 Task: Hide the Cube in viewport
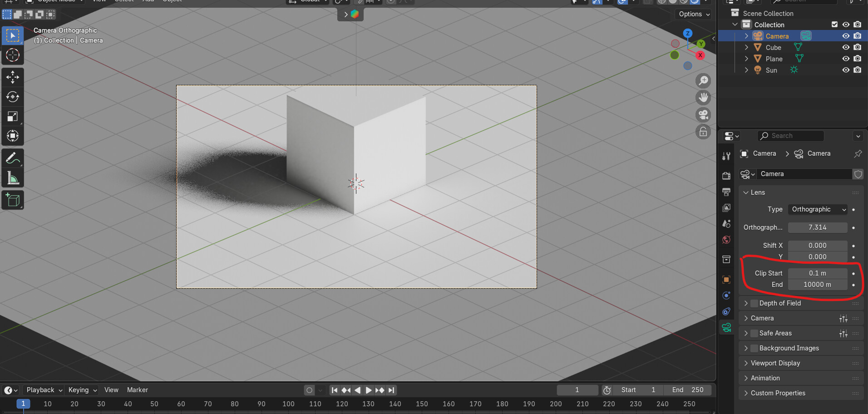pos(846,47)
